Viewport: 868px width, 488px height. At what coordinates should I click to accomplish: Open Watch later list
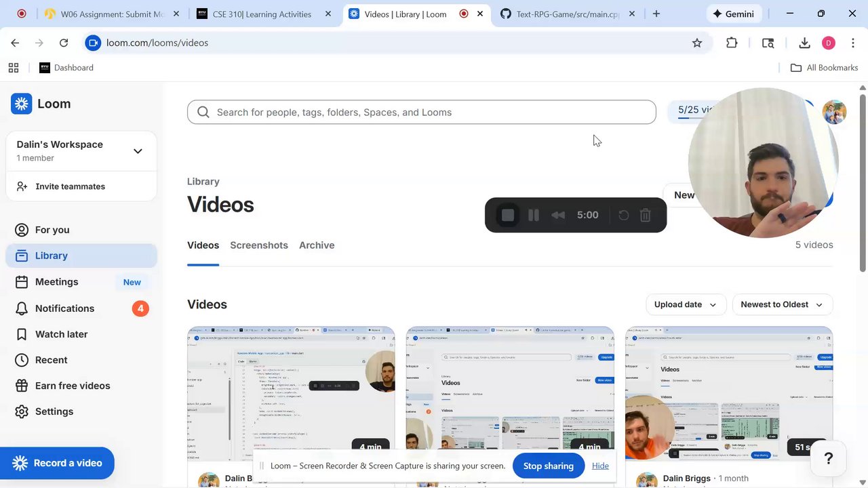(81, 334)
